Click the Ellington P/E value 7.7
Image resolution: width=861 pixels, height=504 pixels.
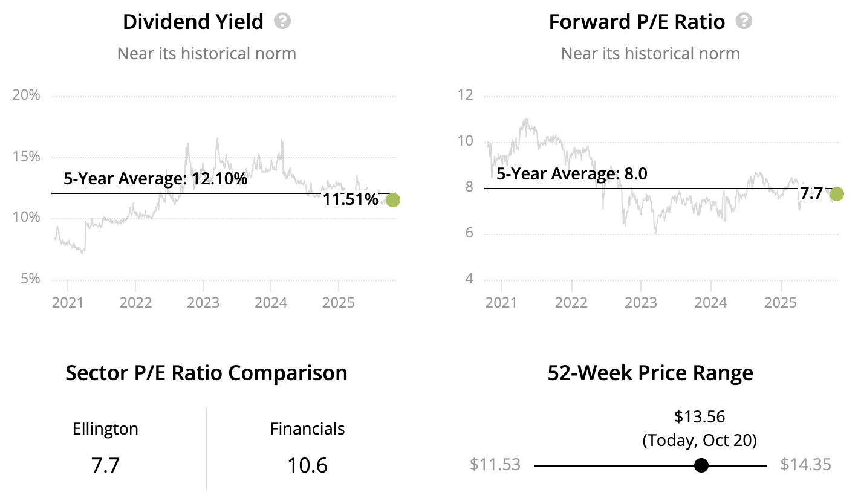click(105, 465)
